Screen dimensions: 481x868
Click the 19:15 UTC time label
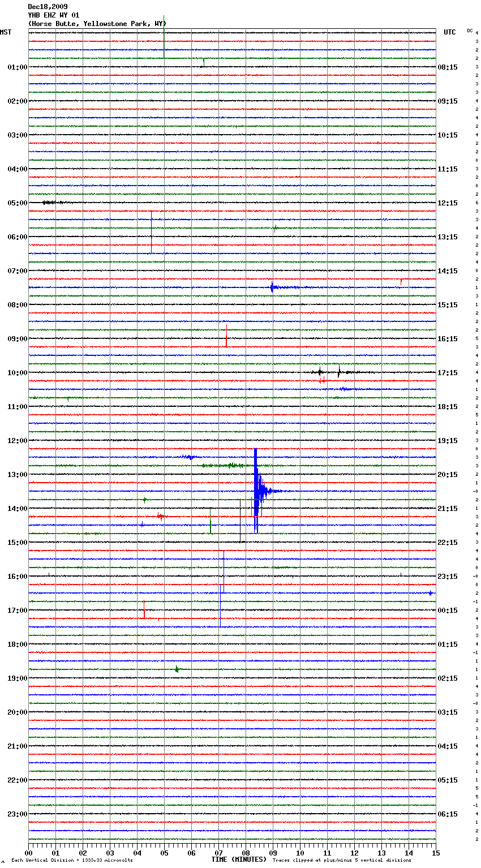(x=448, y=441)
